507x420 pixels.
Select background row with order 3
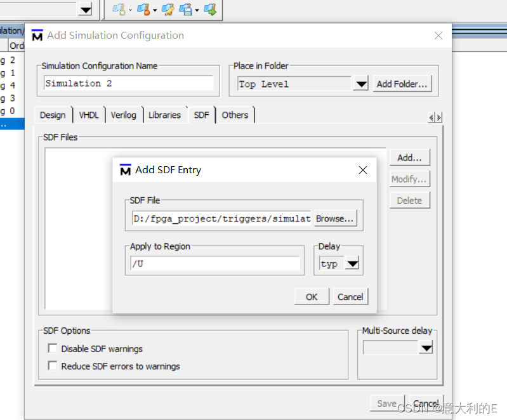12,98
